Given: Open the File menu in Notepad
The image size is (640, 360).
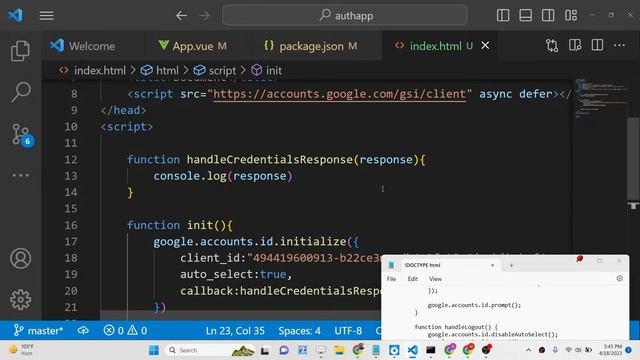Looking at the screenshot, I should pos(391,279).
